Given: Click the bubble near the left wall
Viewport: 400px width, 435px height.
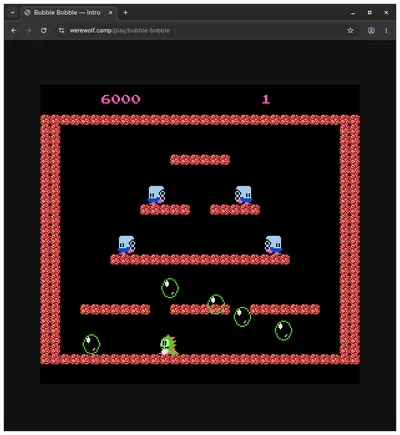Looking at the screenshot, I should pos(91,344).
